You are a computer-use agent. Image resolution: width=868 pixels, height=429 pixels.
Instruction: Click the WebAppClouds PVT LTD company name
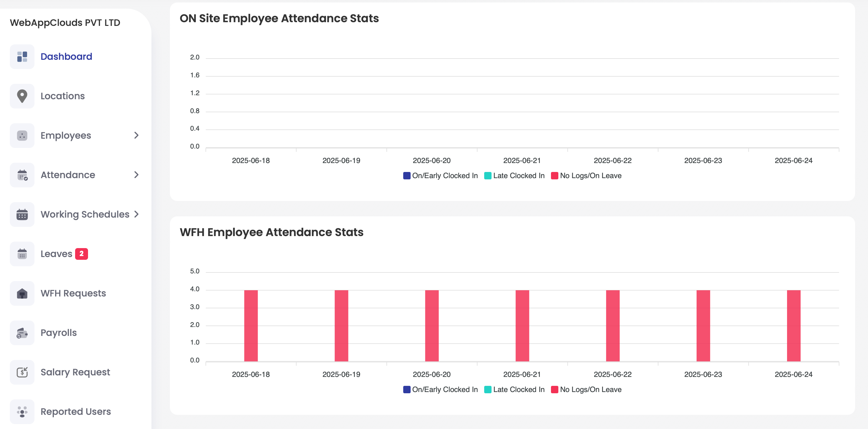[65, 22]
